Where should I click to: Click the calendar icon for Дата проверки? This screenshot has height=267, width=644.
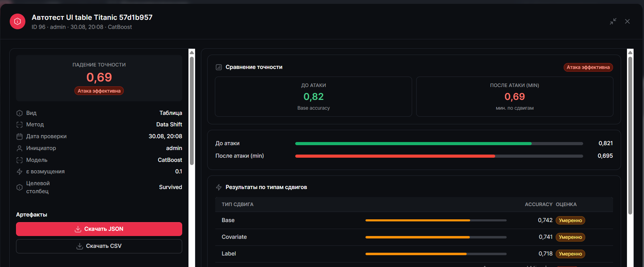[19, 136]
